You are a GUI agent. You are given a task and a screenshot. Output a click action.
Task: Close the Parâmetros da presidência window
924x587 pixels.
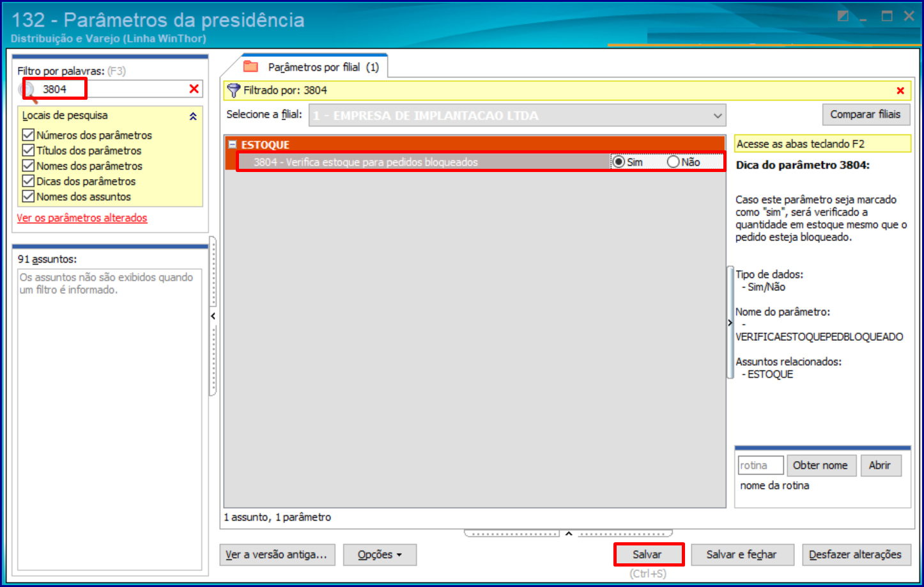(909, 17)
